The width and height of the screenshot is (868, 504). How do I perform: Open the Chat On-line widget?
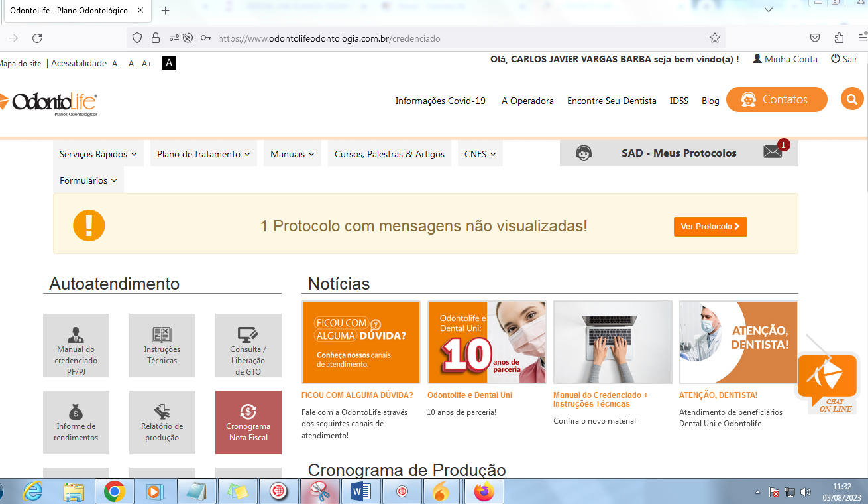(x=827, y=383)
